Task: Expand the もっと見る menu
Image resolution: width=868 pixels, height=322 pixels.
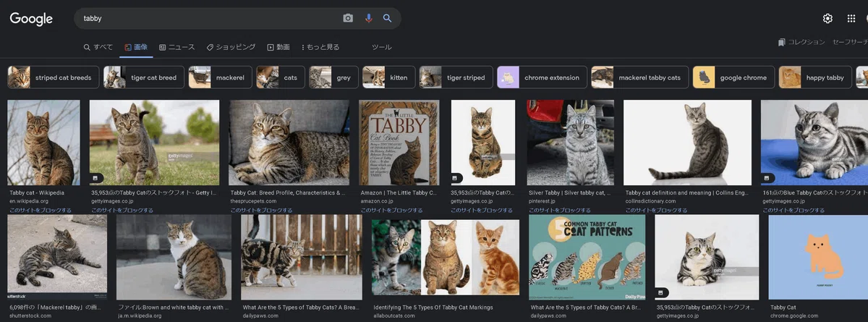Action: (x=320, y=47)
